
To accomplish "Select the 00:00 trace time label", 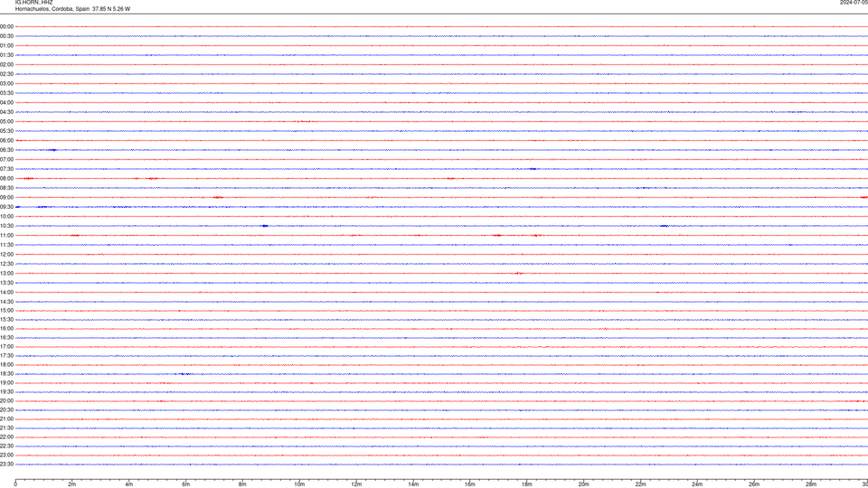I will pos(6,26).
